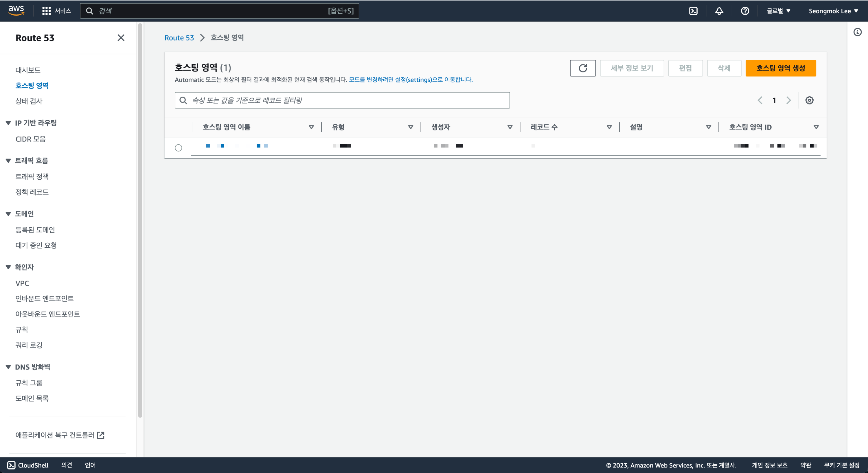The width and height of the screenshot is (868, 473).
Task: Click the AWS logo home icon
Action: click(x=16, y=10)
